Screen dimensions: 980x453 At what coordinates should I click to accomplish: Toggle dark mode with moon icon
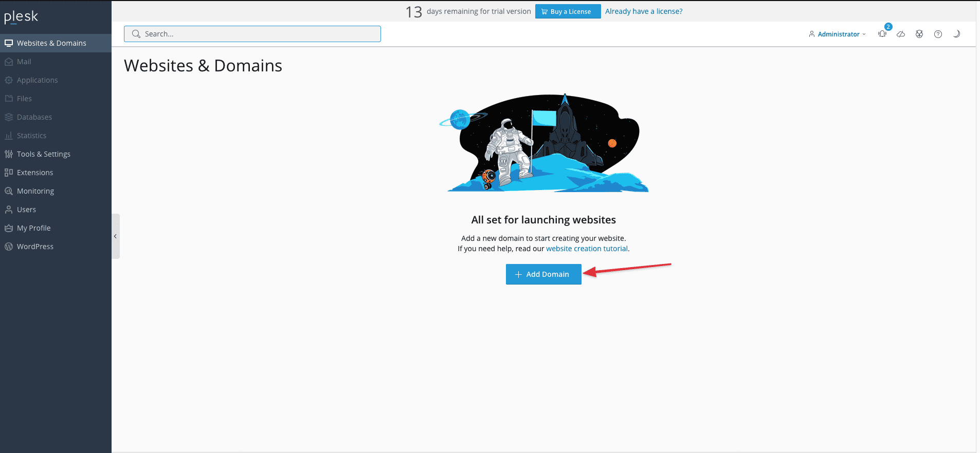point(956,34)
